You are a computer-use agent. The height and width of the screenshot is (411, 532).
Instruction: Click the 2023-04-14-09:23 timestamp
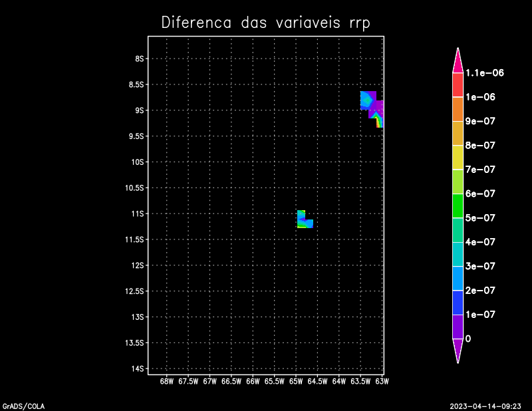tap(489, 405)
